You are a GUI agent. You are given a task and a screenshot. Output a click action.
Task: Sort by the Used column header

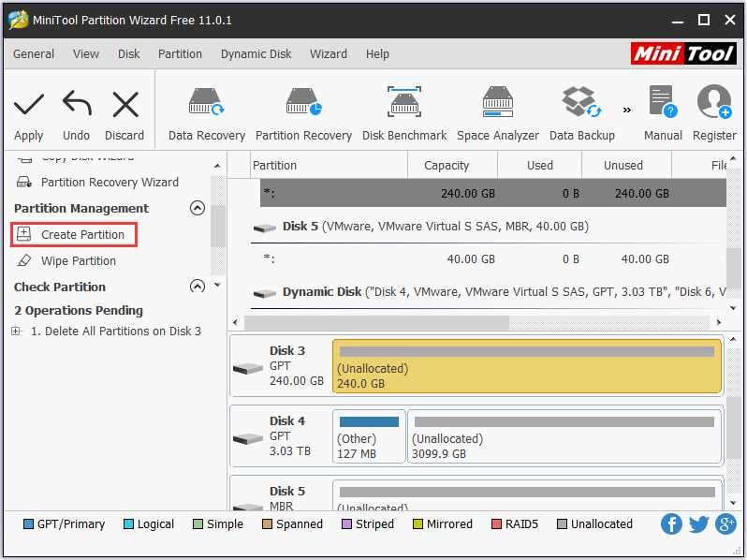[x=540, y=165]
